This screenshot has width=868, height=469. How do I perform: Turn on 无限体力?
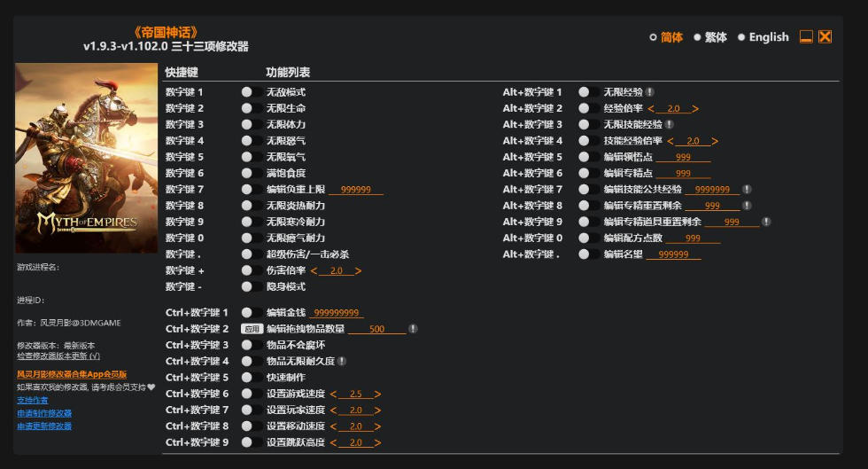pyautogui.click(x=252, y=124)
